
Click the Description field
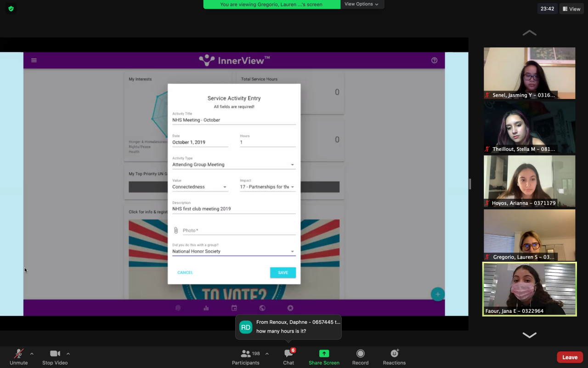(234, 209)
